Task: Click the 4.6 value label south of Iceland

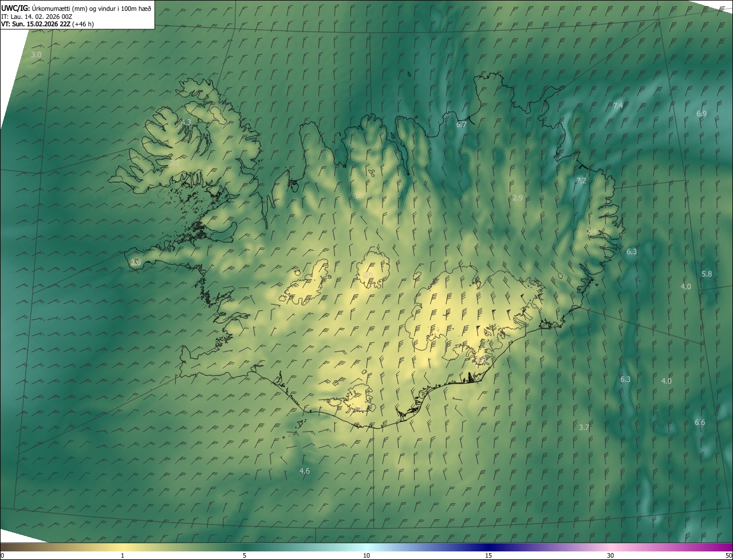Action: pos(305,471)
